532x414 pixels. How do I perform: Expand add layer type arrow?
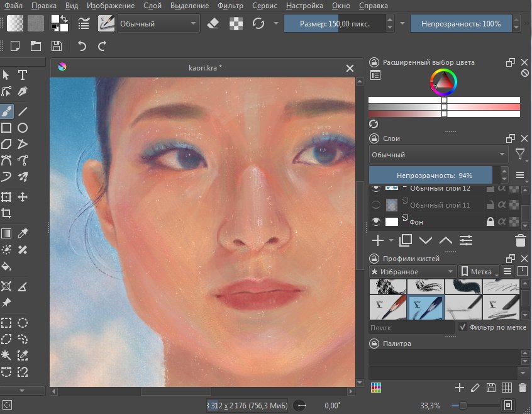click(391, 240)
